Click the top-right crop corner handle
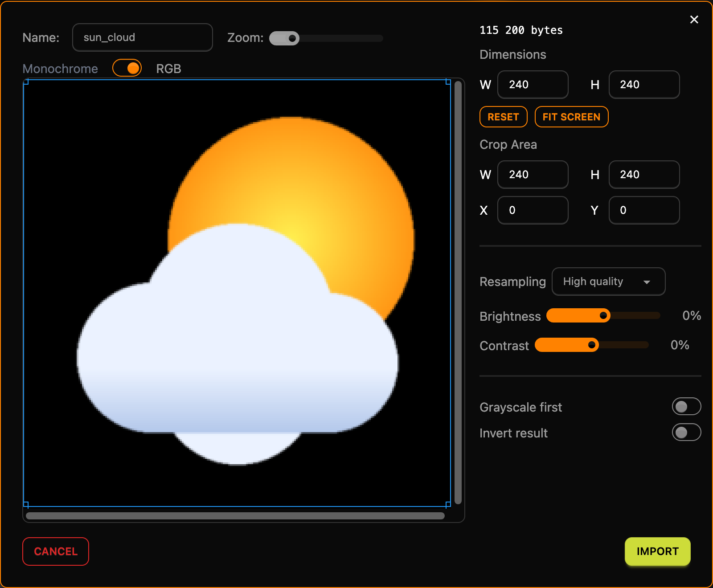 click(448, 82)
